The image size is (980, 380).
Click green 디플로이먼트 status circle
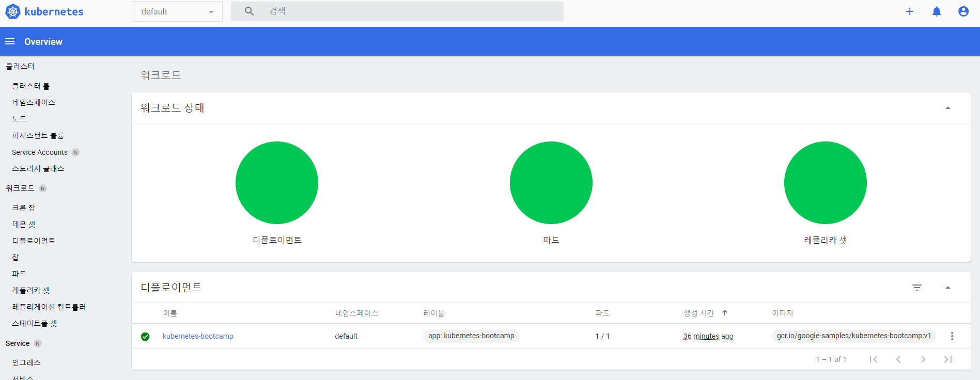pos(277,183)
